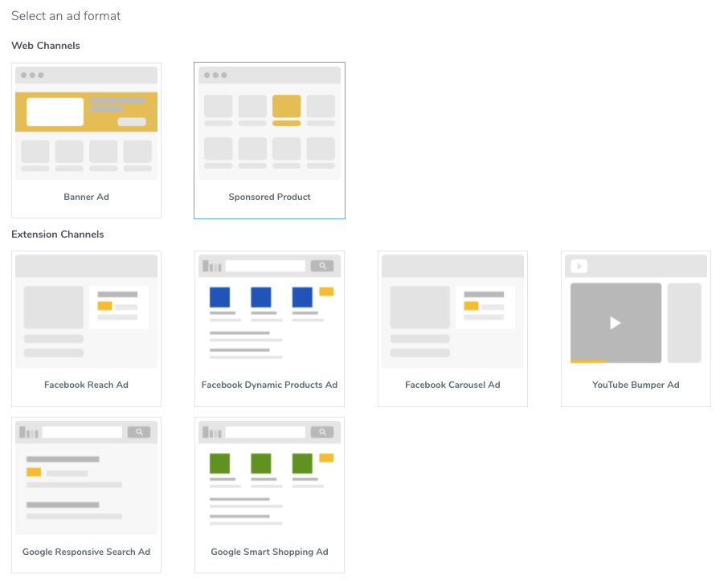Choose the Google Smart Shopping Ad card

click(x=269, y=495)
